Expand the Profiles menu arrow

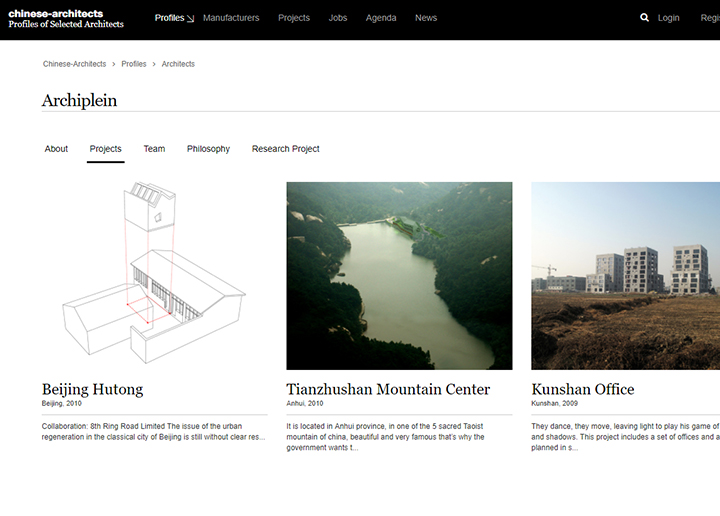tap(190, 18)
